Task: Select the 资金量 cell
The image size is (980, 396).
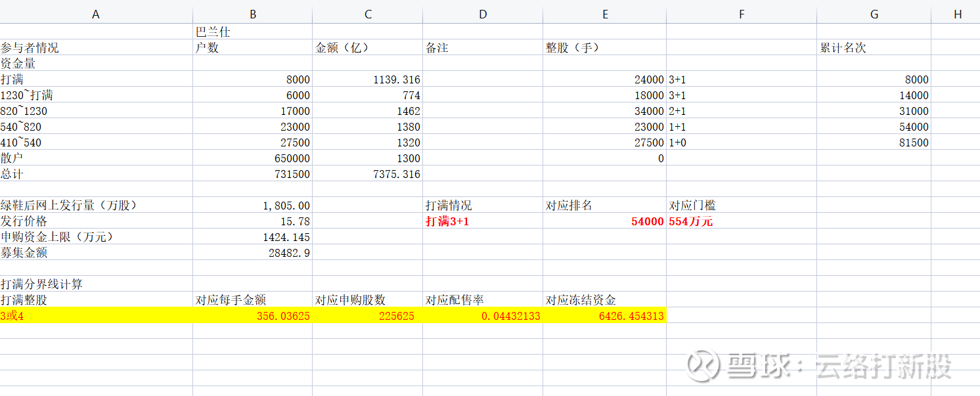Action: 96,63
